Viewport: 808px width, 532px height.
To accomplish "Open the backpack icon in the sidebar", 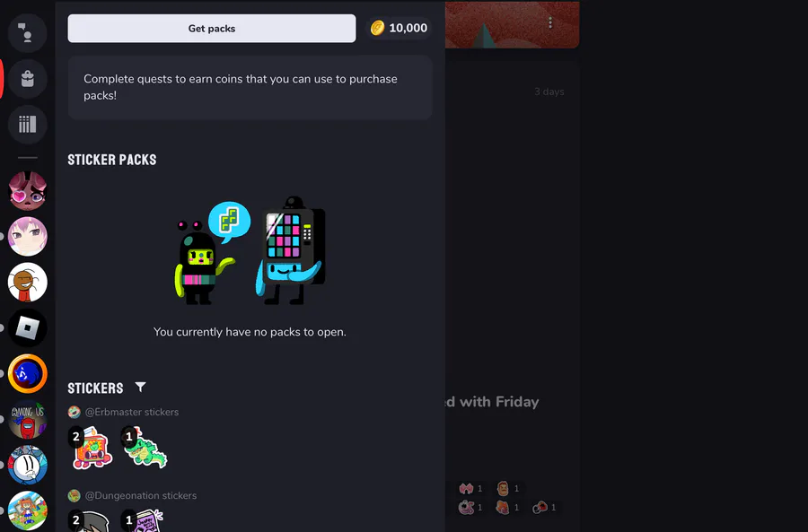I will (x=27, y=79).
